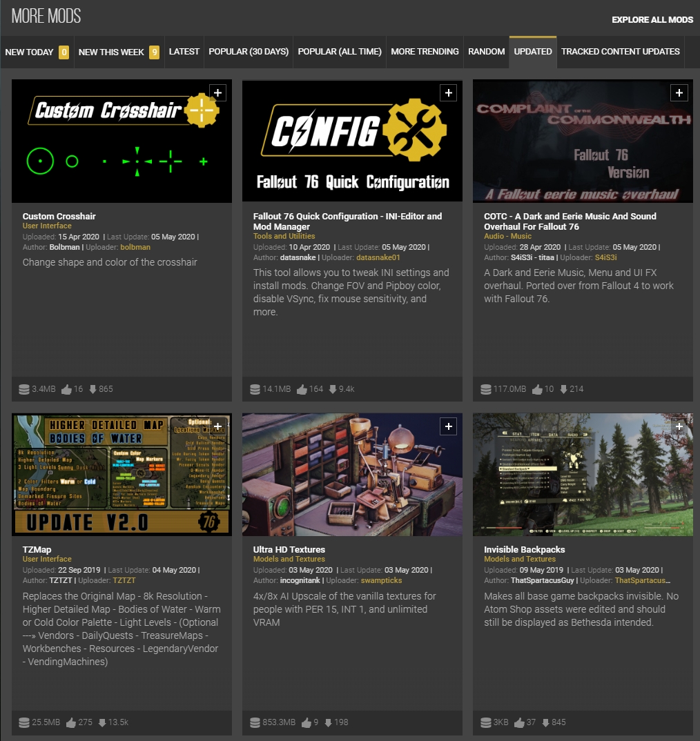Click downloads icon showing 9.4k

pos(333,389)
